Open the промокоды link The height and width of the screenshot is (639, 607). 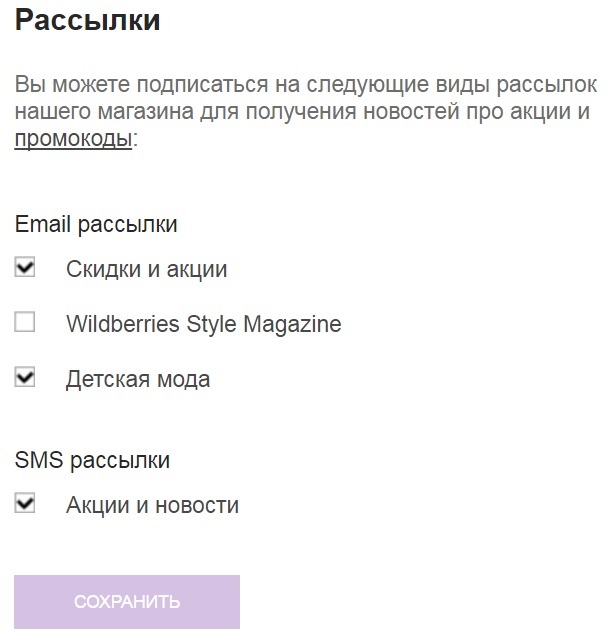tap(73, 138)
